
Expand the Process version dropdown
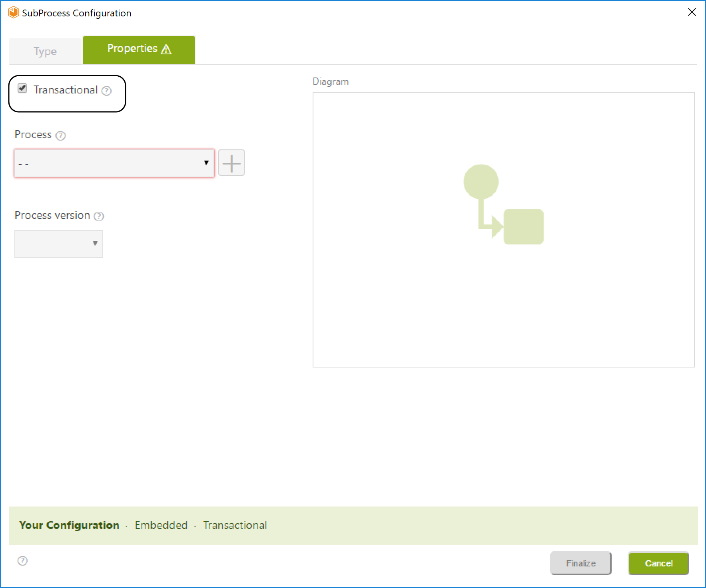pos(59,244)
